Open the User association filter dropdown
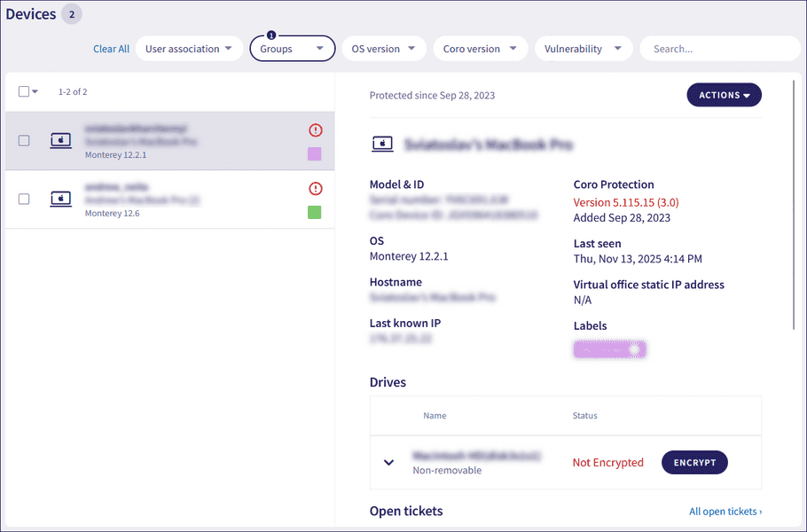This screenshot has width=807, height=532. tap(189, 49)
